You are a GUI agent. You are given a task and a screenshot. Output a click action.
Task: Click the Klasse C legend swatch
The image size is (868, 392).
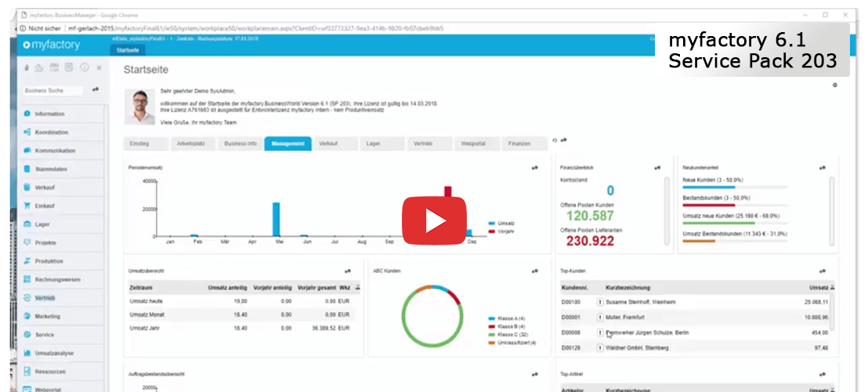(x=491, y=335)
